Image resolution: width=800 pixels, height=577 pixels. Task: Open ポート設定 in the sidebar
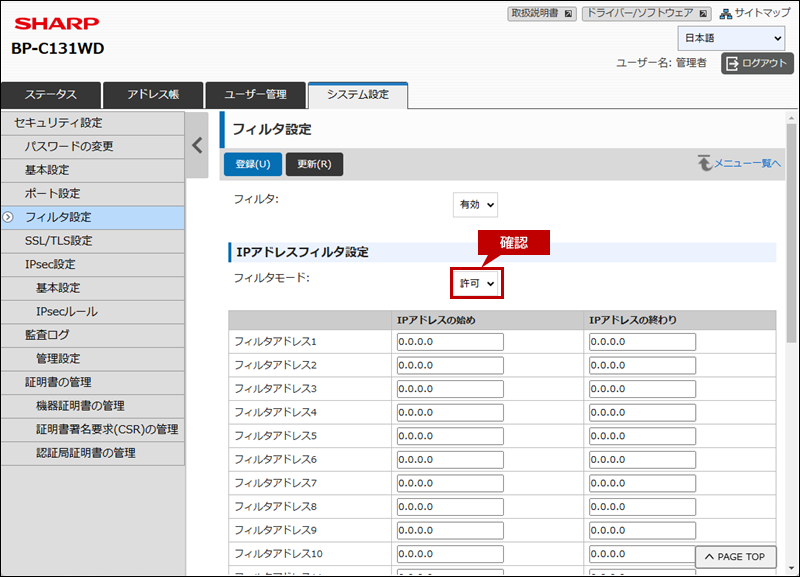52,193
